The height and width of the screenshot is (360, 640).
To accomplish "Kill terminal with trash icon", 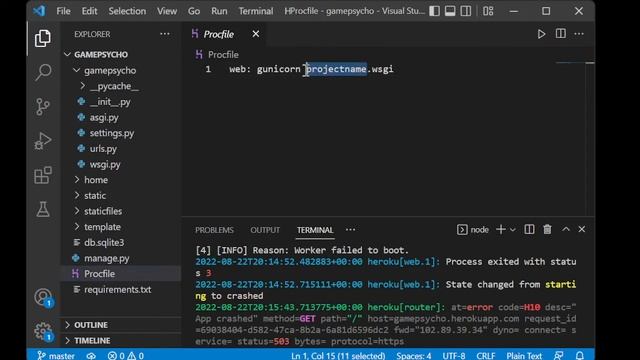I will [x=547, y=230].
